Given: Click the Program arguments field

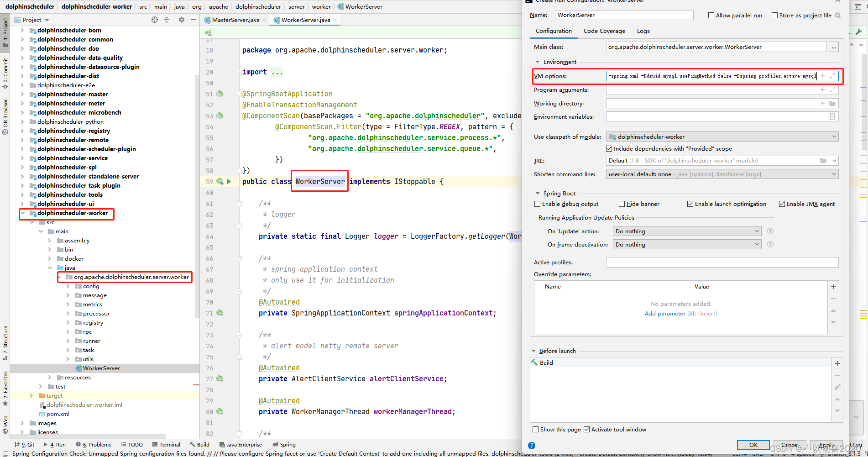Looking at the screenshot, I should pos(722,90).
